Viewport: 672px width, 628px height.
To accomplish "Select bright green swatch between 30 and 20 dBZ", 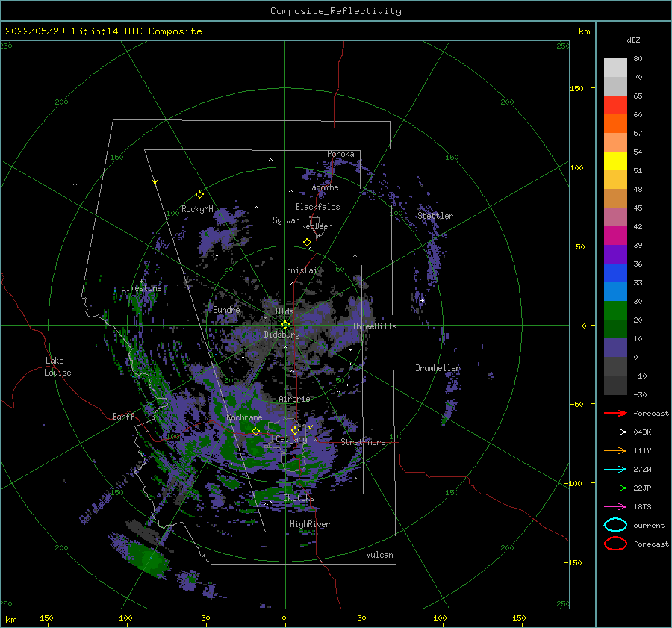I will pos(615,311).
